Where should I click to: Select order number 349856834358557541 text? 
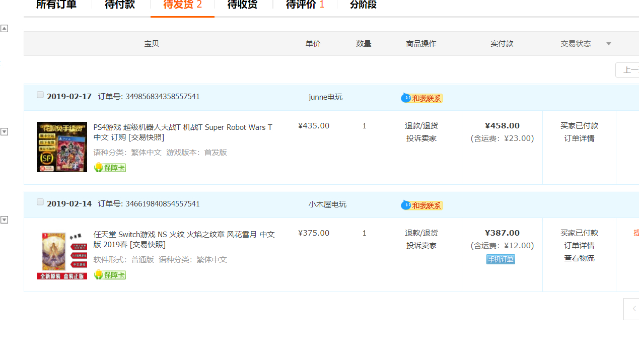[x=163, y=97]
